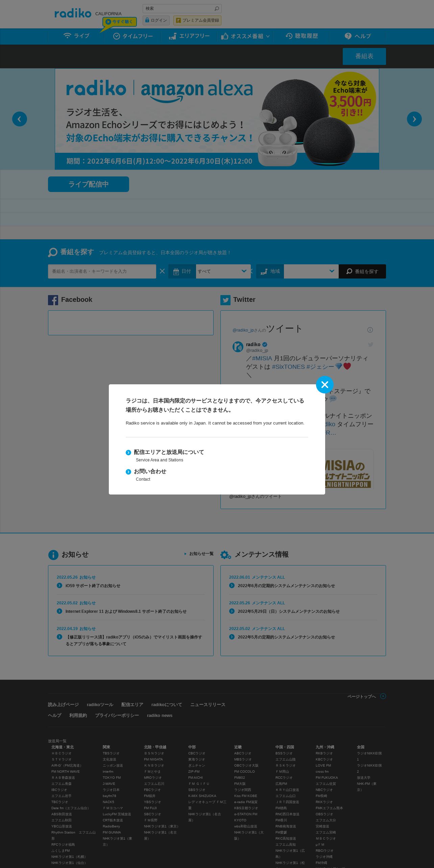Click プレミアム会員登録 button

(197, 20)
